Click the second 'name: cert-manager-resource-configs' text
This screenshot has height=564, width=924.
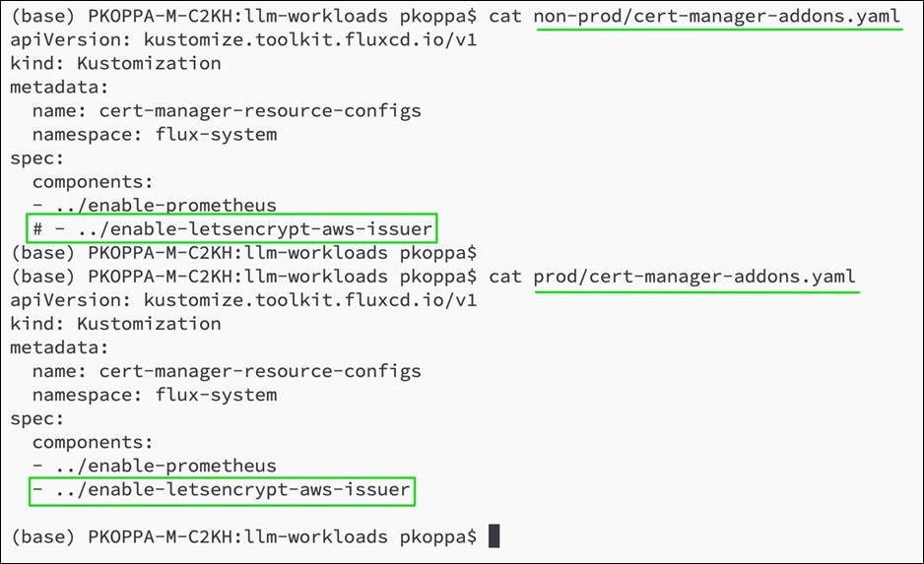click(x=227, y=371)
